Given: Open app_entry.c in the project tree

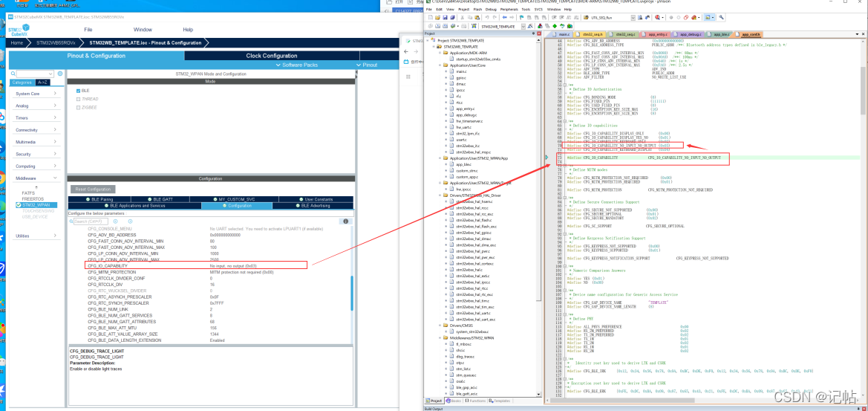Looking at the screenshot, I should pyautogui.click(x=464, y=109).
